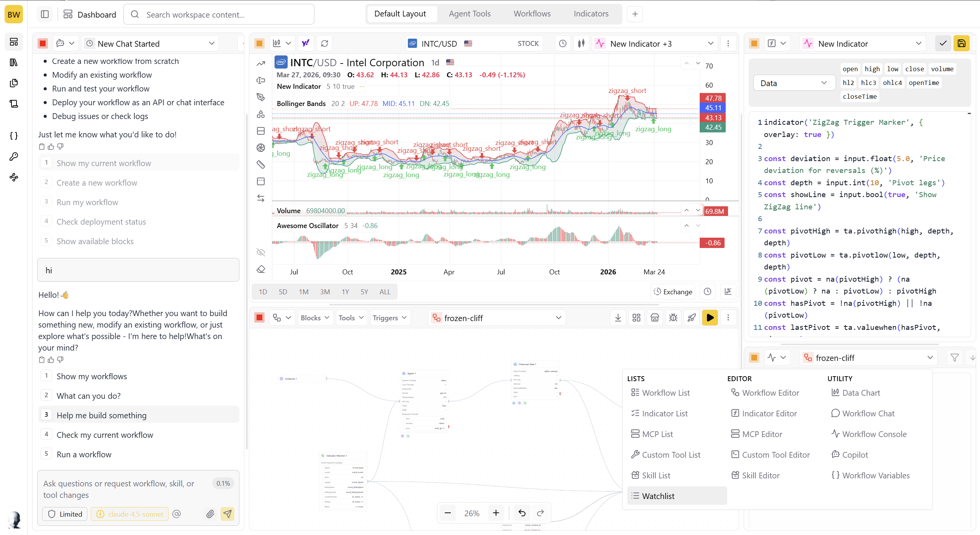
Task: Click the chart refresh icon
Action: (324, 43)
